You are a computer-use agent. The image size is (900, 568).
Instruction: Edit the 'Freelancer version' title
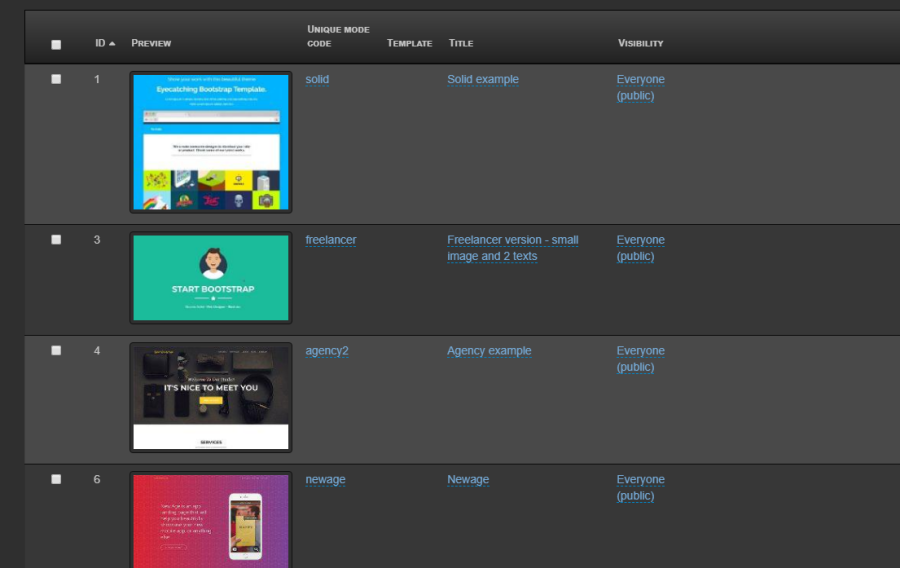513,248
